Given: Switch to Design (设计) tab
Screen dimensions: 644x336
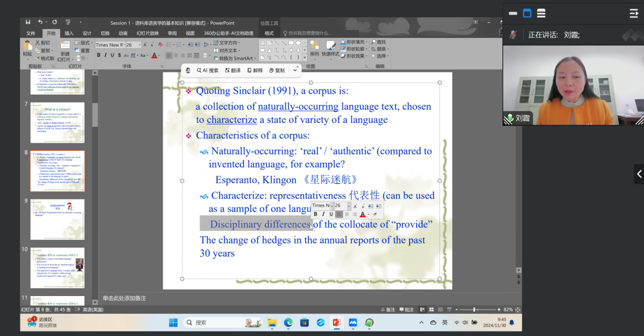Looking at the screenshot, I should [87, 33].
